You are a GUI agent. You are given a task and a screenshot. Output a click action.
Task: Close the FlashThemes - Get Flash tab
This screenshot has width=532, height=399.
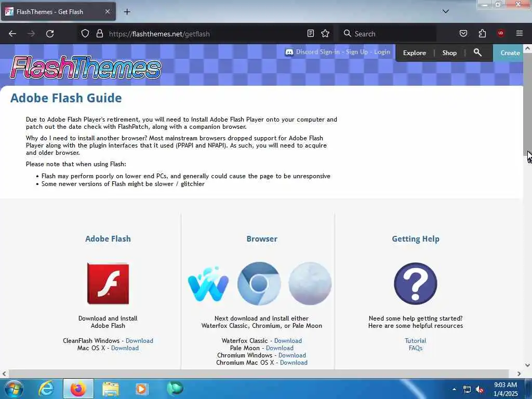point(107,11)
